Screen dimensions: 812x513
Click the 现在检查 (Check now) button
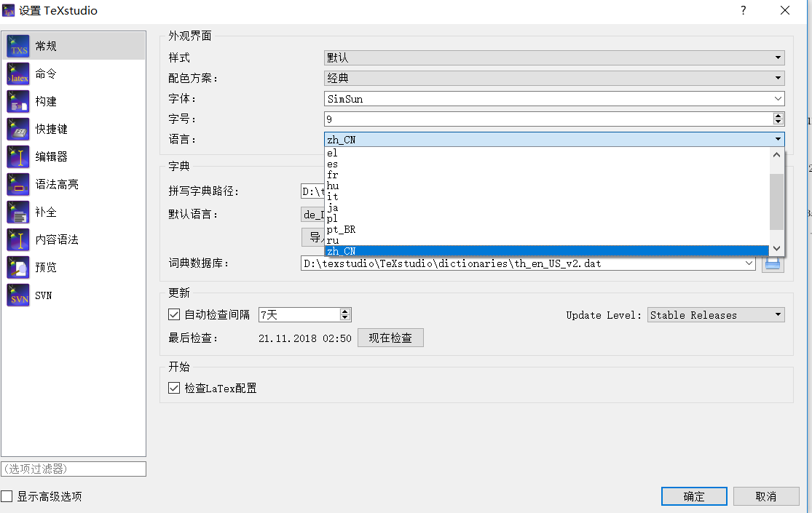(x=390, y=338)
